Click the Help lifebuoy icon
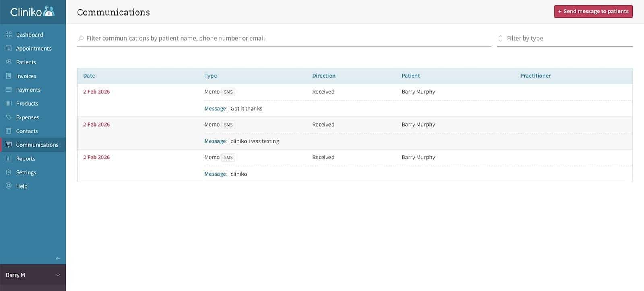 (x=8, y=186)
